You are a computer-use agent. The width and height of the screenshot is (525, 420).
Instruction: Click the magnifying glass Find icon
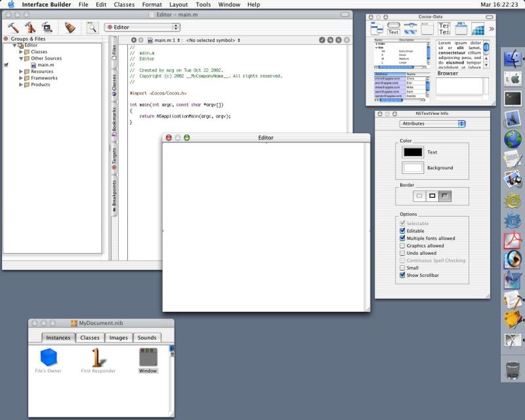pos(93,27)
